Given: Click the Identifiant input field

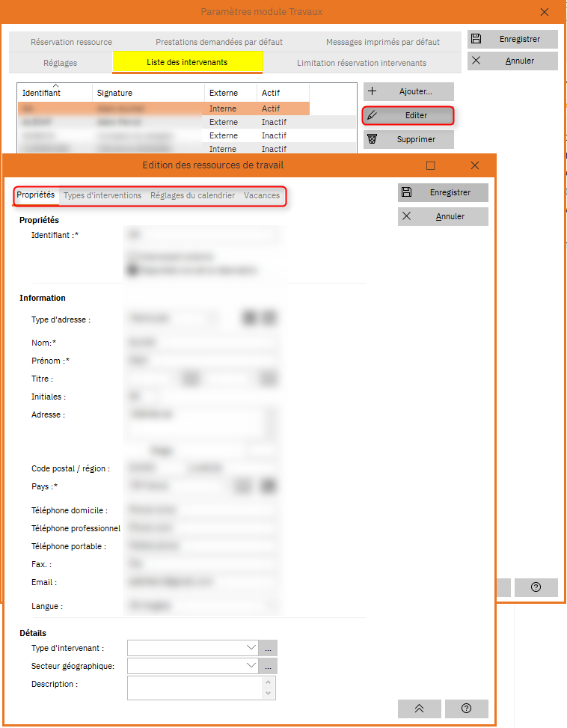Looking at the screenshot, I should [x=202, y=235].
